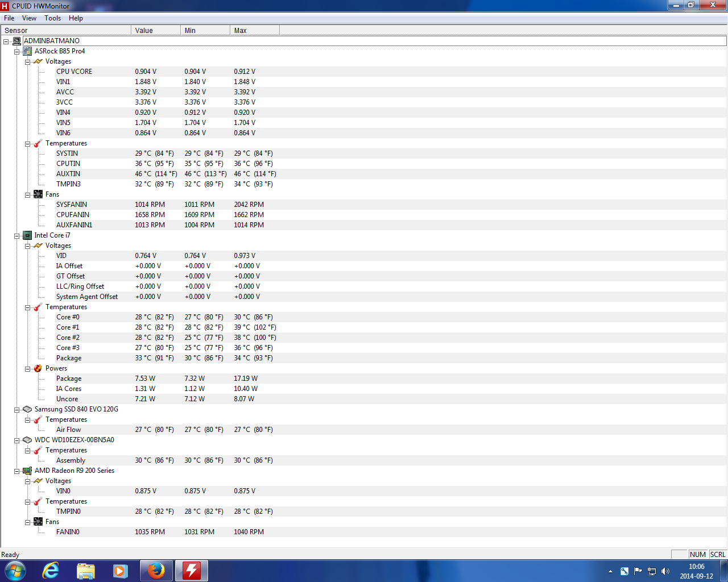
Task: Click the thermometer icon under WDC WD10EZEX
Action: pos(38,450)
